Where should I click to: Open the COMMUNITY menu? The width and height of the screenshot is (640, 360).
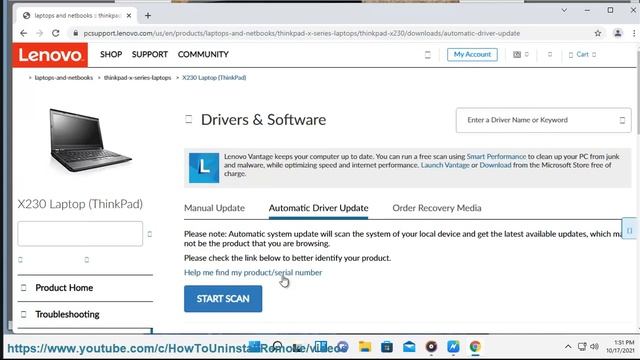(203, 54)
